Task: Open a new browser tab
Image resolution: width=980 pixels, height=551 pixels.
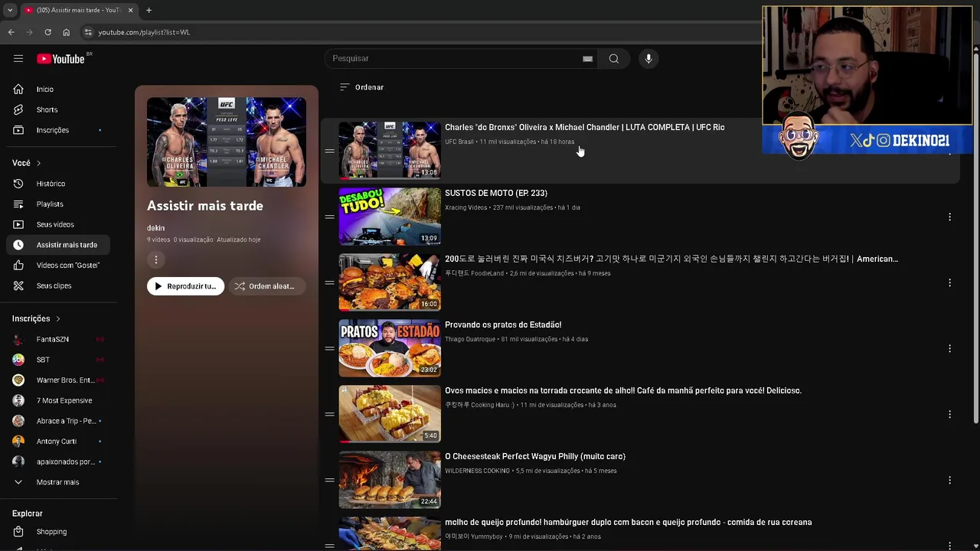Action: point(149,10)
